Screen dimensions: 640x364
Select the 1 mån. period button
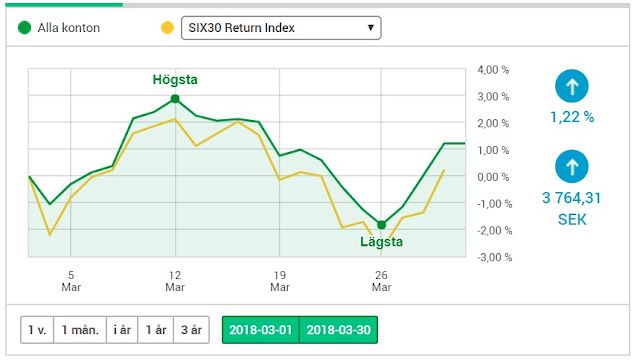(80, 330)
